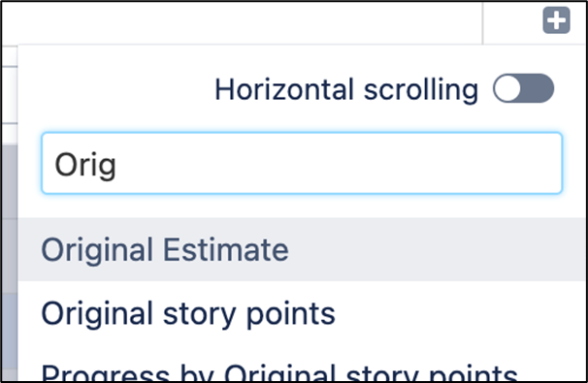Click the column search field containing Orig

(x=302, y=163)
